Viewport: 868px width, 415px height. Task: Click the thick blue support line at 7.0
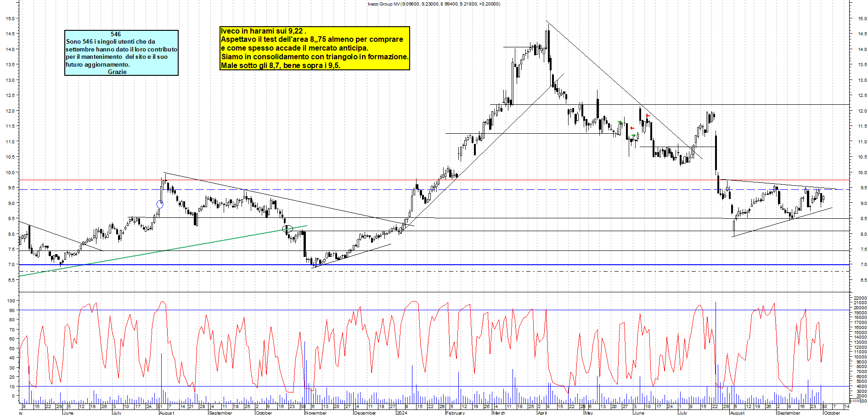[x=434, y=265]
